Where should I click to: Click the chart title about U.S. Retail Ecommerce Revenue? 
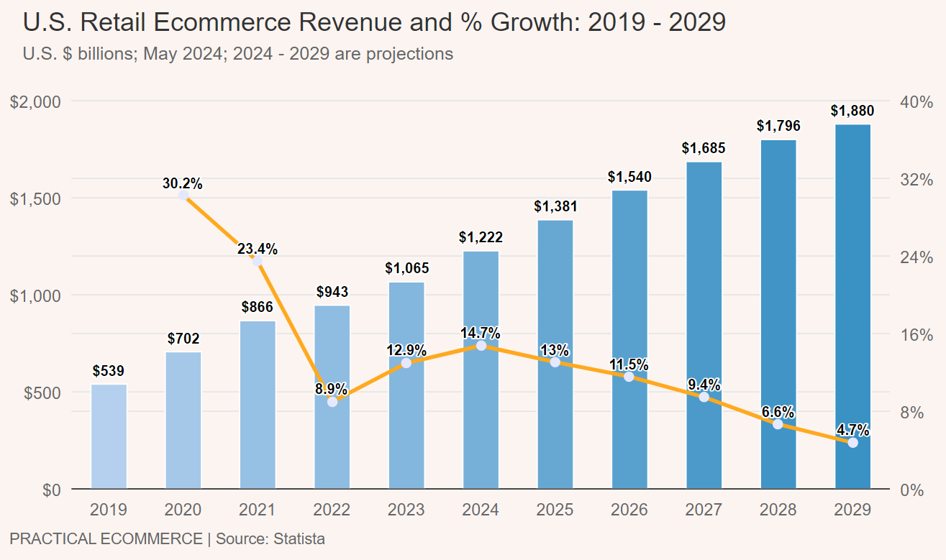(375, 22)
